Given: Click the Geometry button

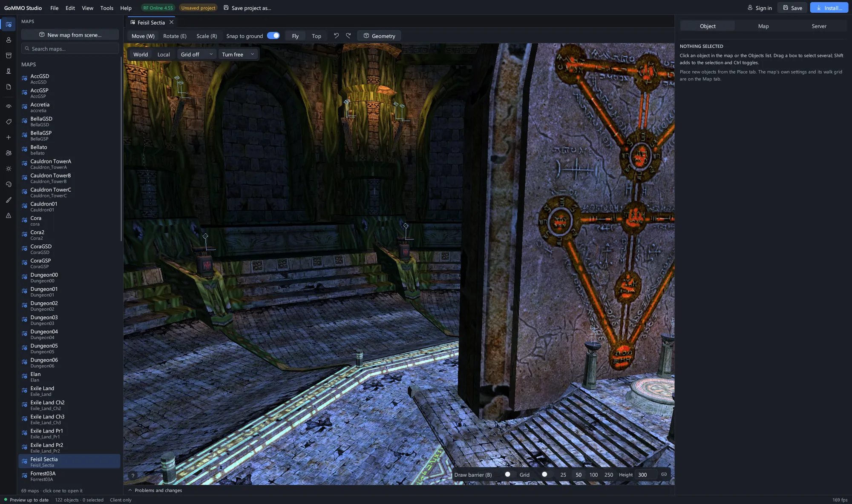Looking at the screenshot, I should point(379,36).
